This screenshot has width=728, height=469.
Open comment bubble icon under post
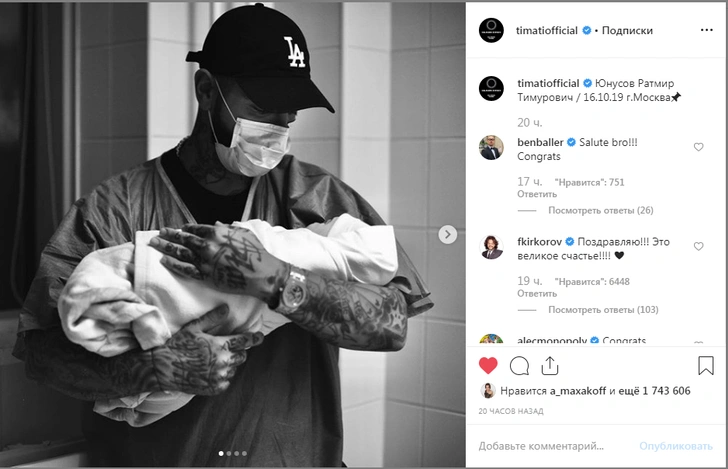pos(519,366)
